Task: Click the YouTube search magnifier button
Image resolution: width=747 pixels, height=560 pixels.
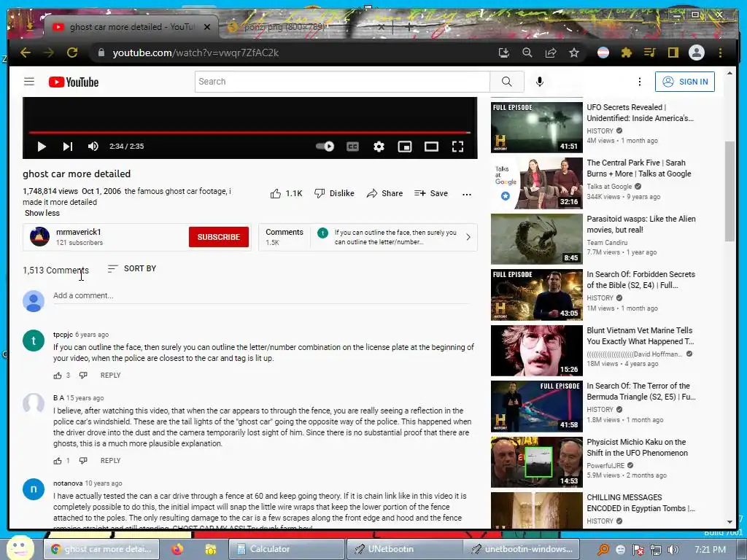Action: pos(507,82)
